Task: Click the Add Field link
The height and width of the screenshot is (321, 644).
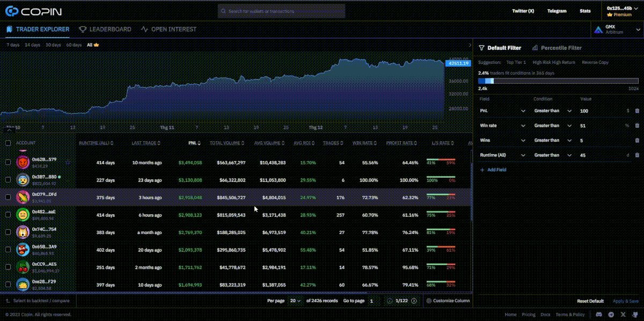Action: tap(493, 170)
